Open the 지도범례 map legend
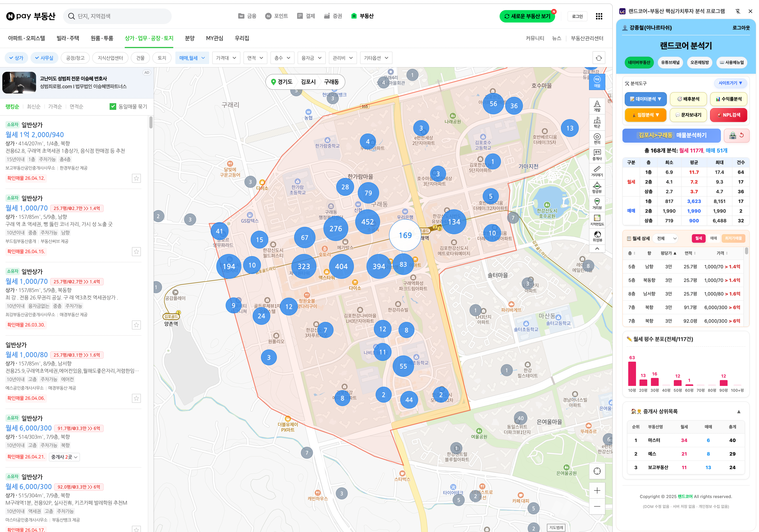Image resolution: width=759 pixels, height=532 pixels. (x=556, y=527)
